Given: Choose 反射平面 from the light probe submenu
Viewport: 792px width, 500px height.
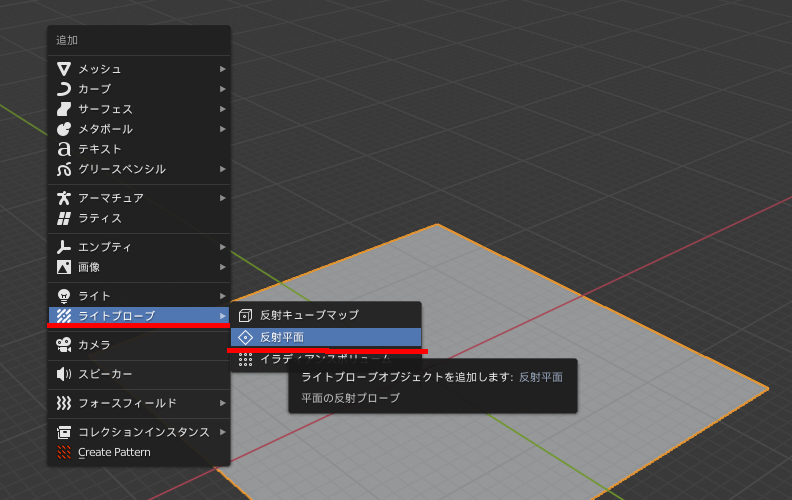Looking at the screenshot, I should point(326,337).
